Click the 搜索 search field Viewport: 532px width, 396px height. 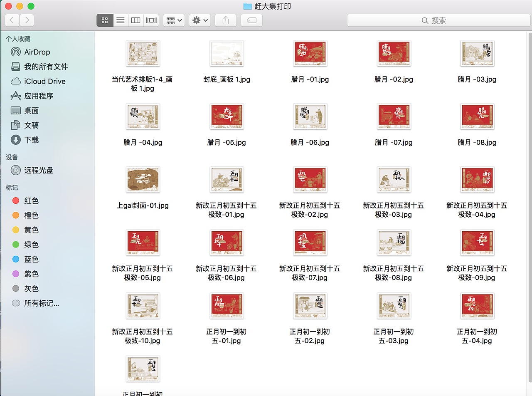click(x=439, y=20)
